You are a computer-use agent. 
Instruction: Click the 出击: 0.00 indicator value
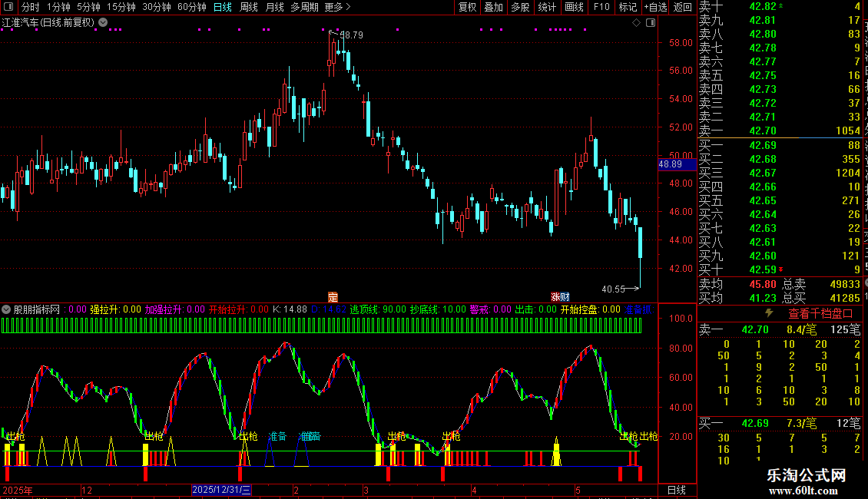coord(536,310)
